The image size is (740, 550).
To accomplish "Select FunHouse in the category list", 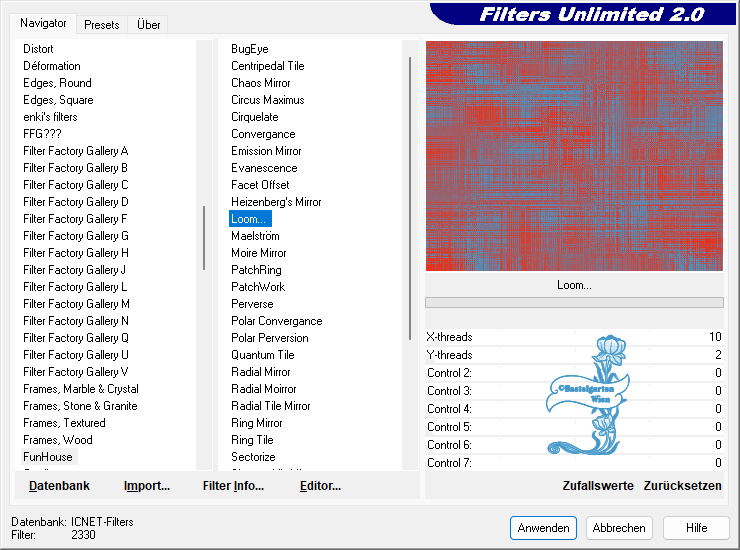I will pyautogui.click(x=48, y=457).
